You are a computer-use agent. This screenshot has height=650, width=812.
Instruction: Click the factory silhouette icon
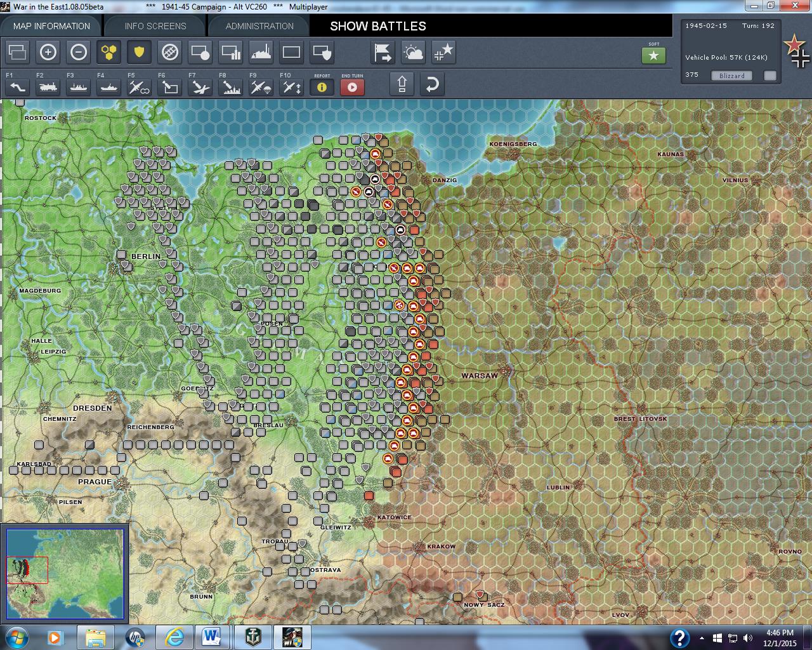tap(261, 52)
